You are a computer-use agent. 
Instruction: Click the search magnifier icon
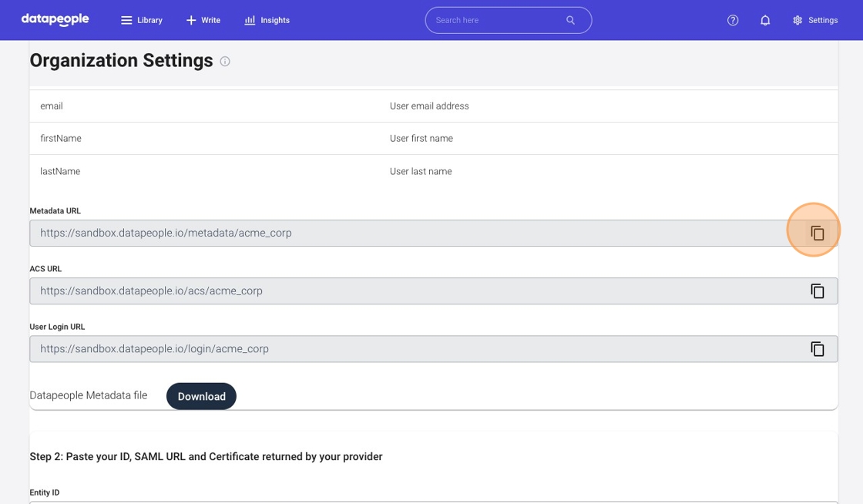570,20
